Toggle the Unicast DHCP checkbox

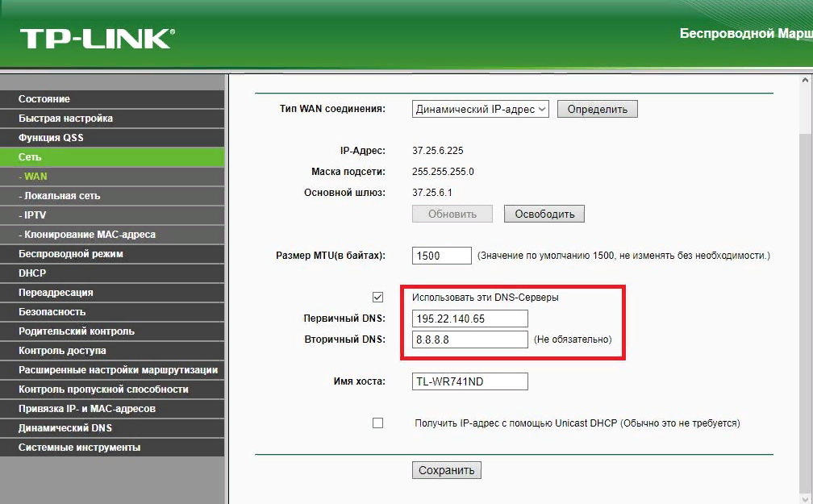377,423
